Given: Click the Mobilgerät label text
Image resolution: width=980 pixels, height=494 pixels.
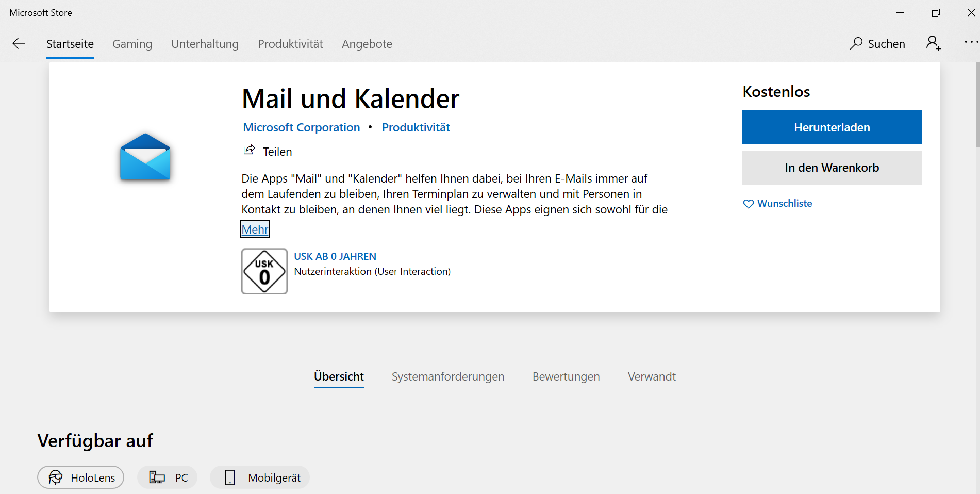Looking at the screenshot, I should 274,478.
